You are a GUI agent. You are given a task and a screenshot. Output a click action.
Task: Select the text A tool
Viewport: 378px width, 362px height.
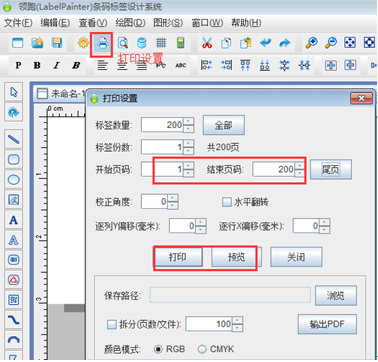click(x=14, y=220)
